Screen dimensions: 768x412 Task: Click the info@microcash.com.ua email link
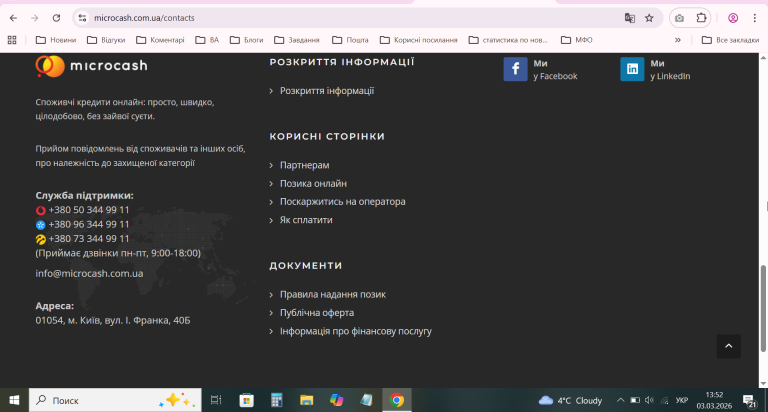89,273
